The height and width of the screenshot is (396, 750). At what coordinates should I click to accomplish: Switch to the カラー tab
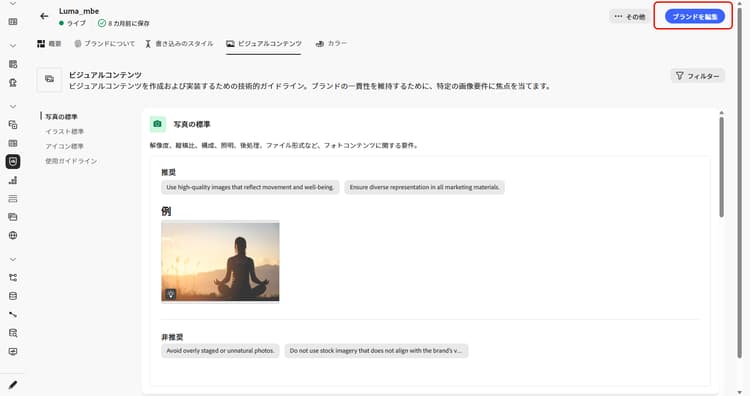tap(331, 44)
